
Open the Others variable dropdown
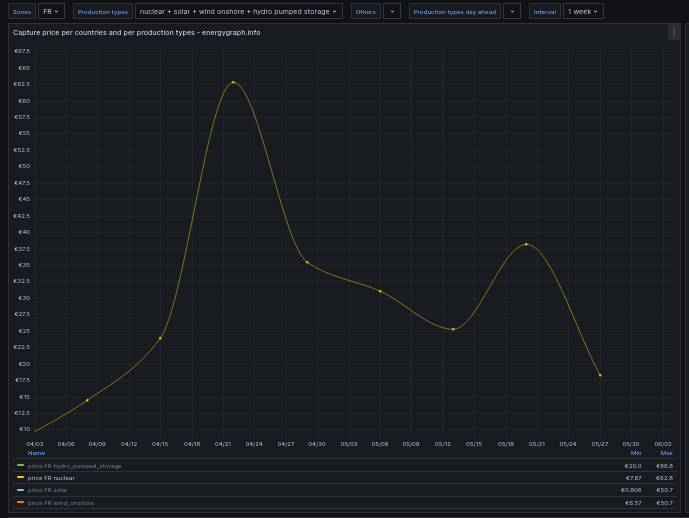tap(391, 11)
